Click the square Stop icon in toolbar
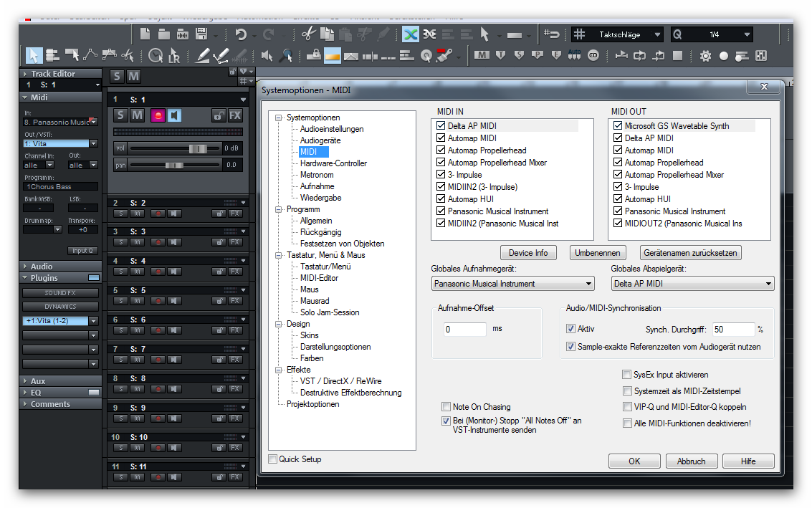The image size is (812, 508). click(677, 55)
